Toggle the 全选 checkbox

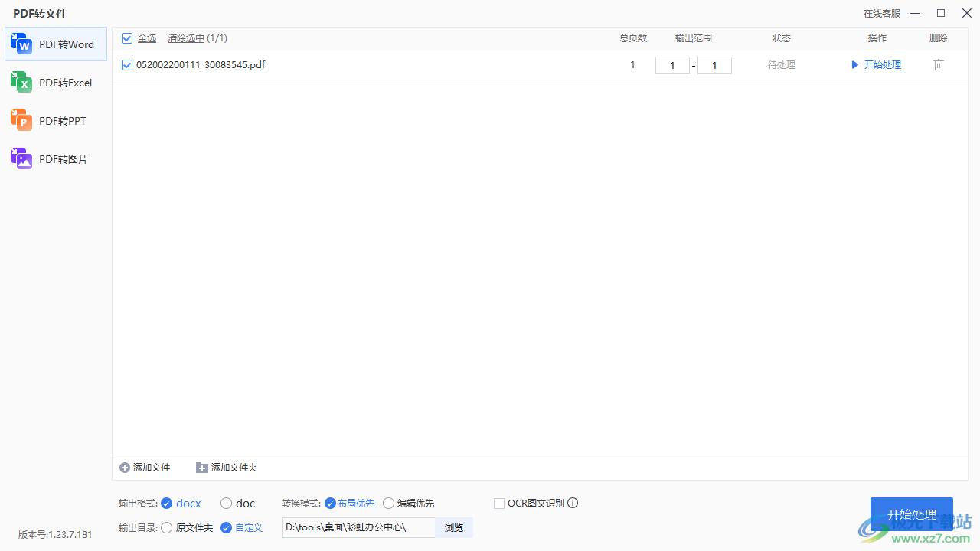tap(127, 38)
